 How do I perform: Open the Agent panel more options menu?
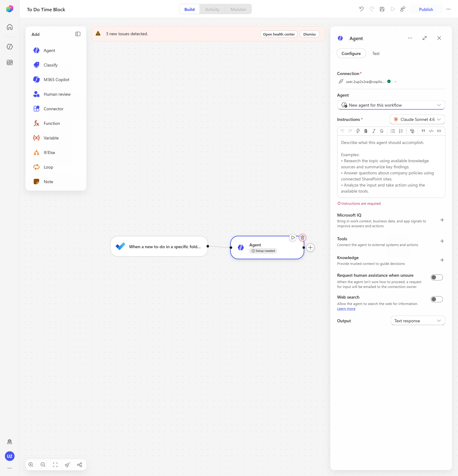(410, 38)
